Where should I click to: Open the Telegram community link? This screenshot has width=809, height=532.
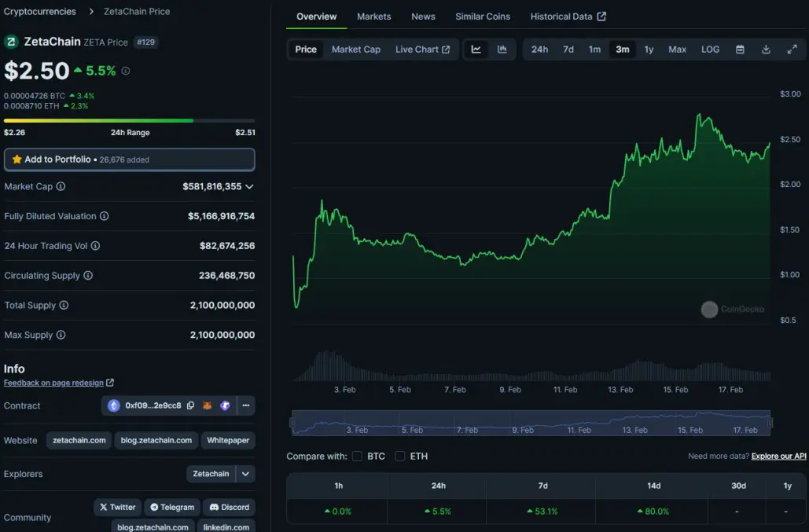coord(172,508)
